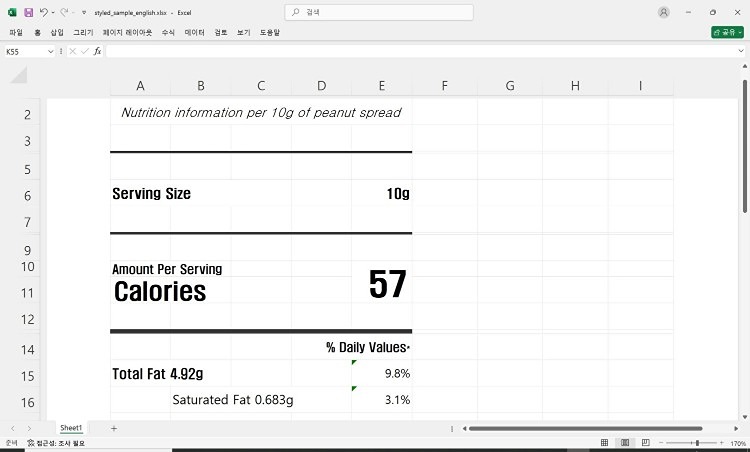Screen dimensions: 750x452
Task: Click the 검색 search box
Action: pos(375,12)
